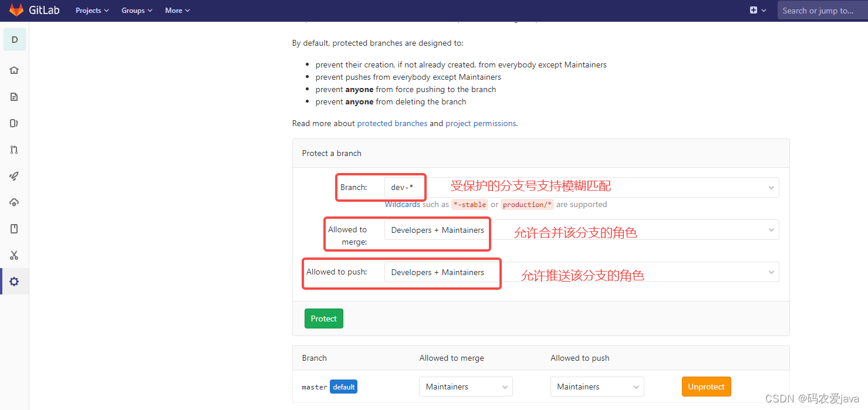Open Snippets scissors icon in sidebar
The width and height of the screenshot is (868, 410).
pyautogui.click(x=14, y=255)
